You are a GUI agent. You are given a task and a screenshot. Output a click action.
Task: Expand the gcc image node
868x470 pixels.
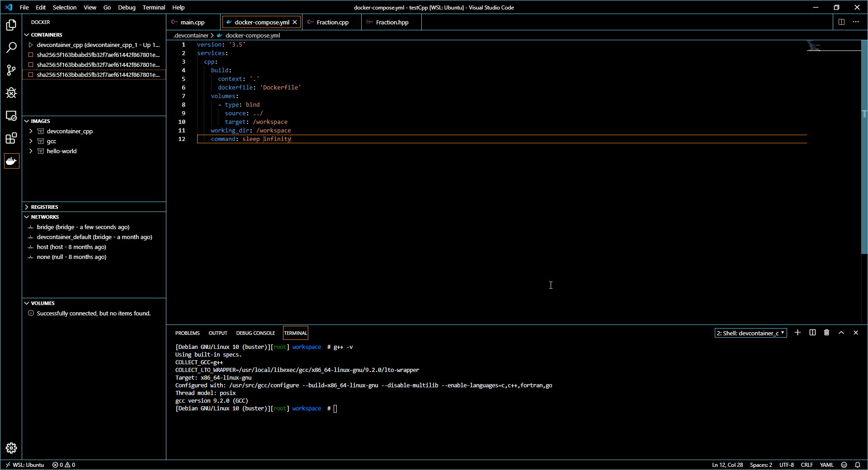(31, 141)
